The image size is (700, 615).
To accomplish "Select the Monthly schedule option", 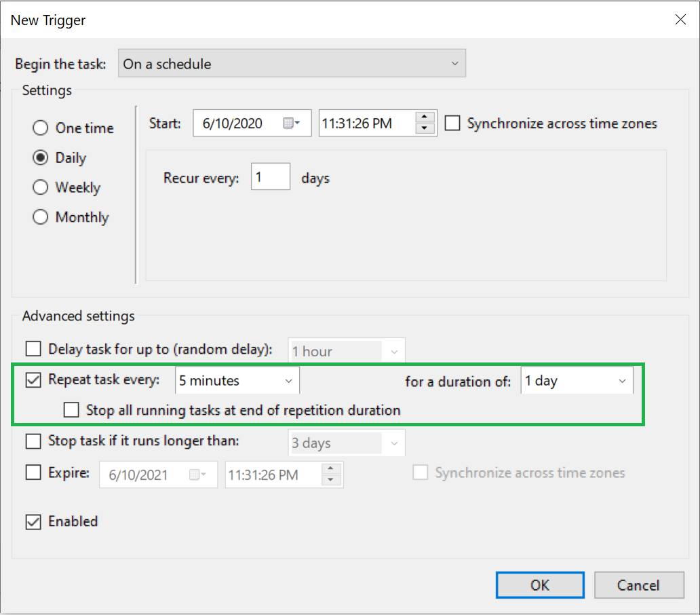I will coord(41,218).
